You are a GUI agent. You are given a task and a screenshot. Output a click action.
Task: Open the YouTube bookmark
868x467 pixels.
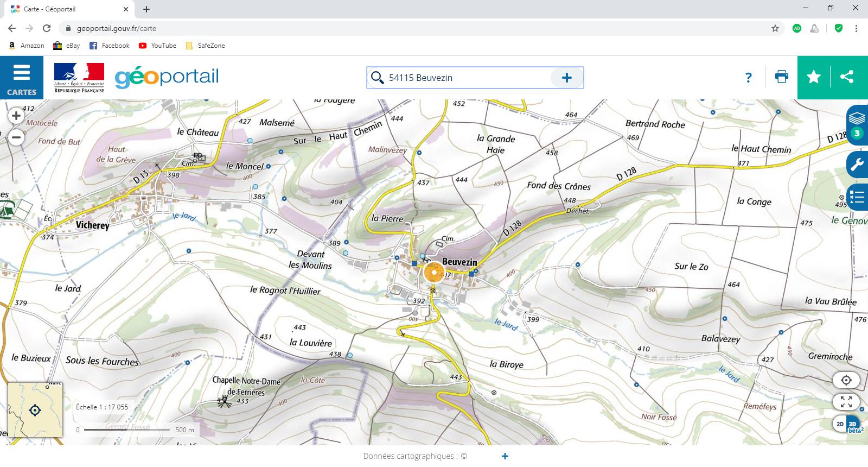click(157, 46)
